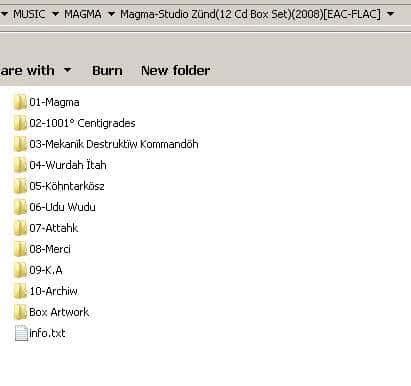Select the 05-Köhntarkösz folder icon
This screenshot has height=386, width=411.
pyautogui.click(x=20, y=186)
